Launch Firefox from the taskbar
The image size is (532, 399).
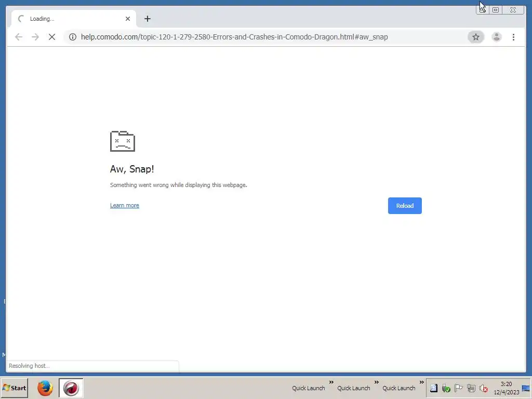tap(45, 388)
